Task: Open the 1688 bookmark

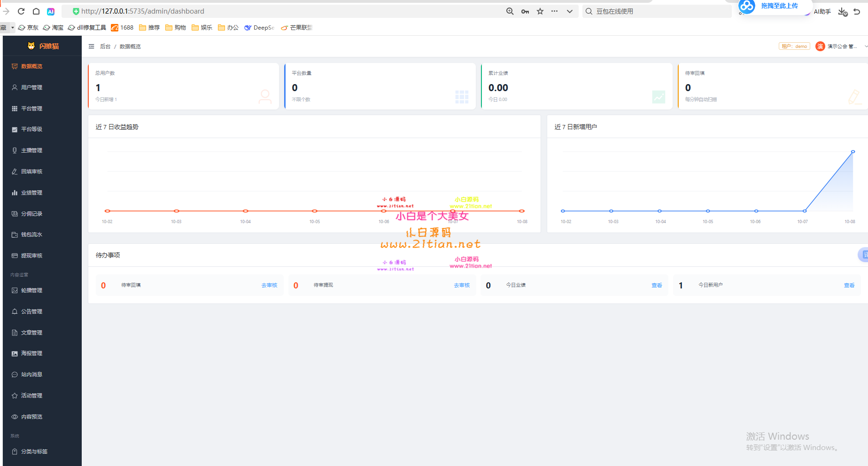Action: point(122,28)
